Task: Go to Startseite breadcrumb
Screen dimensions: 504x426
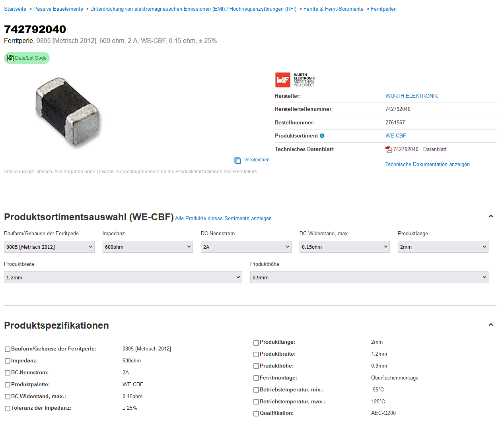Action: coord(15,9)
